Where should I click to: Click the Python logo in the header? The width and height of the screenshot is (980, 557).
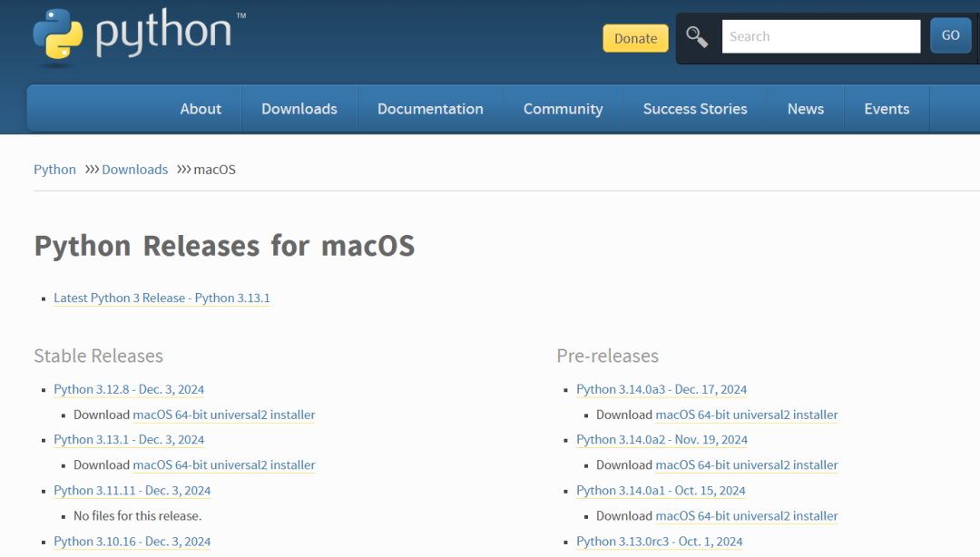(x=139, y=35)
